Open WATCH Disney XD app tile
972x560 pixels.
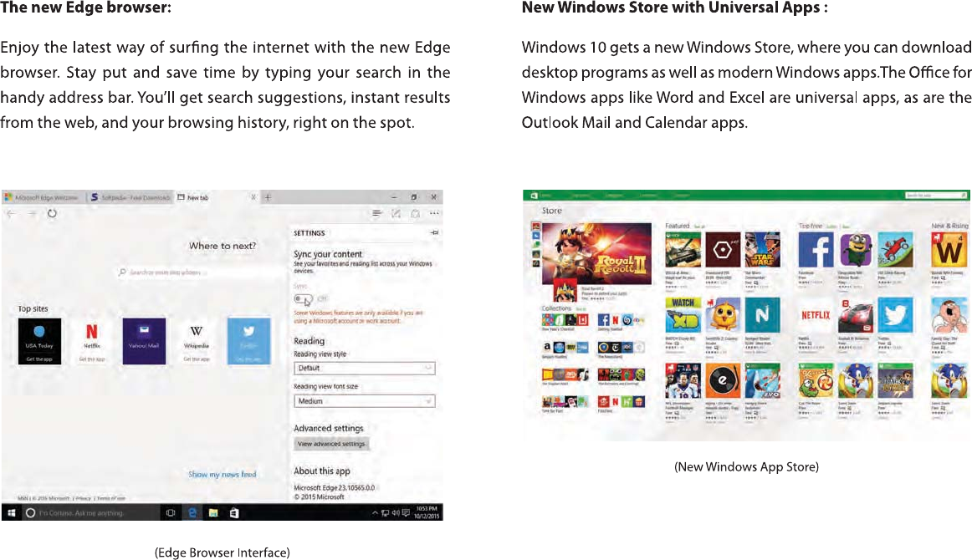pos(683,315)
